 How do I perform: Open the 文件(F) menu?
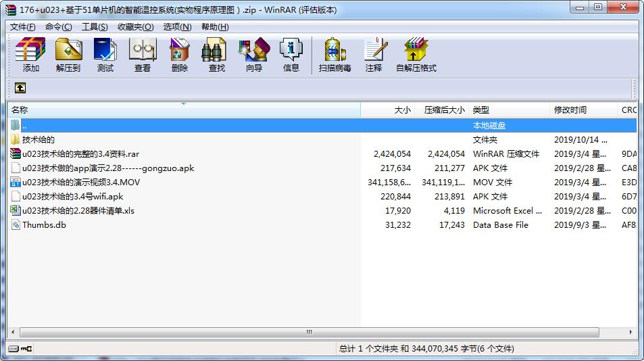coord(22,26)
